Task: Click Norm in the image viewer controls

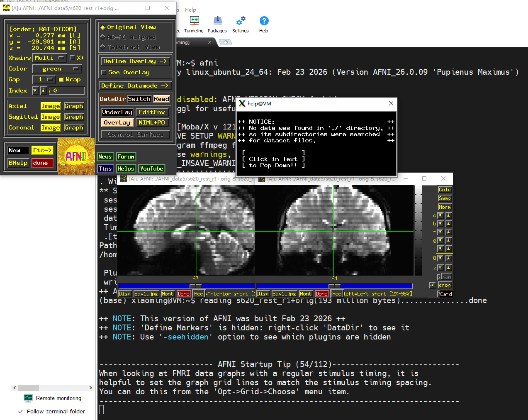Action: pyautogui.click(x=445, y=207)
